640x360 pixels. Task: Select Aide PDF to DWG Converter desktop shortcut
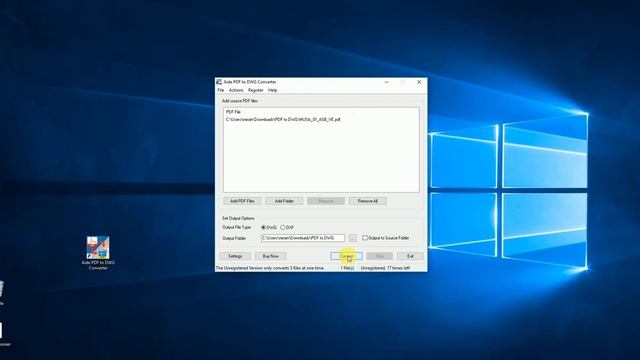coord(98,253)
